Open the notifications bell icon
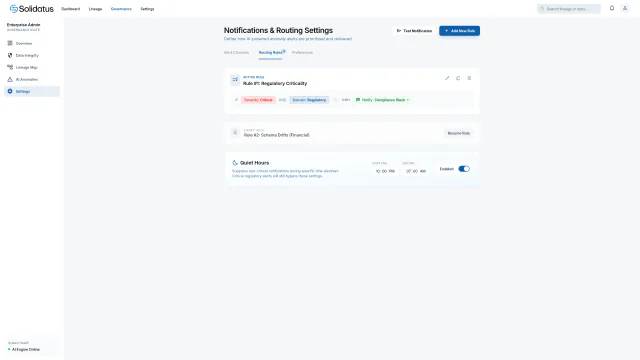 tap(612, 8)
